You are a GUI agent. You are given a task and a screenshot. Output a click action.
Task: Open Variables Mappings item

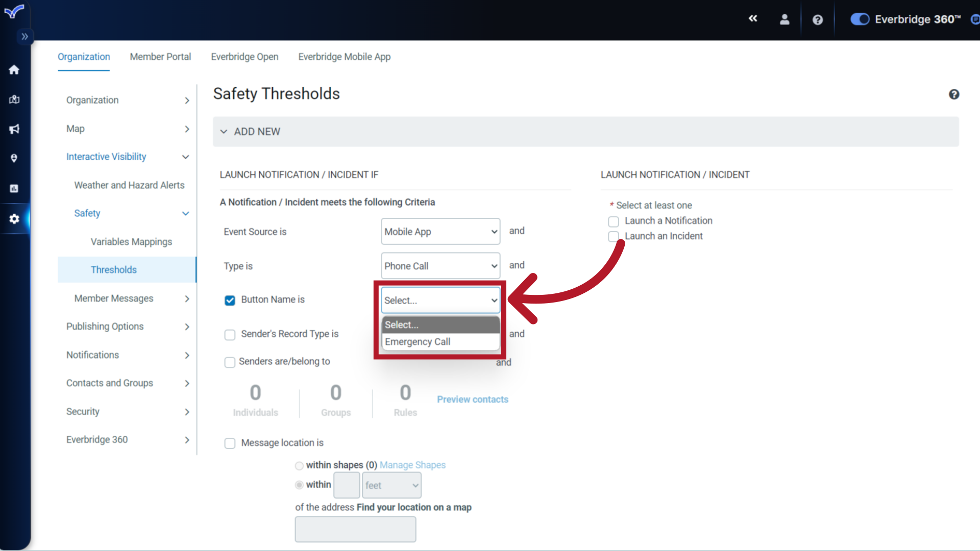(131, 242)
